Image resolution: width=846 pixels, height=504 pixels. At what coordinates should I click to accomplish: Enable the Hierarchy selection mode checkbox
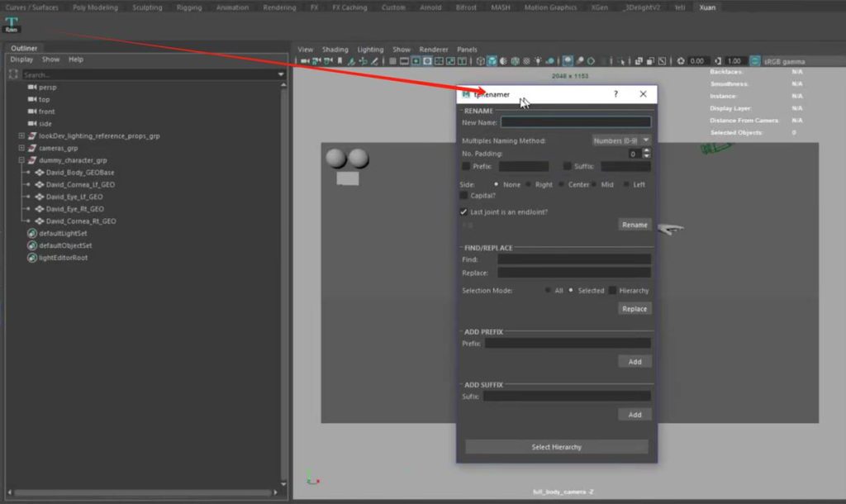pos(613,291)
